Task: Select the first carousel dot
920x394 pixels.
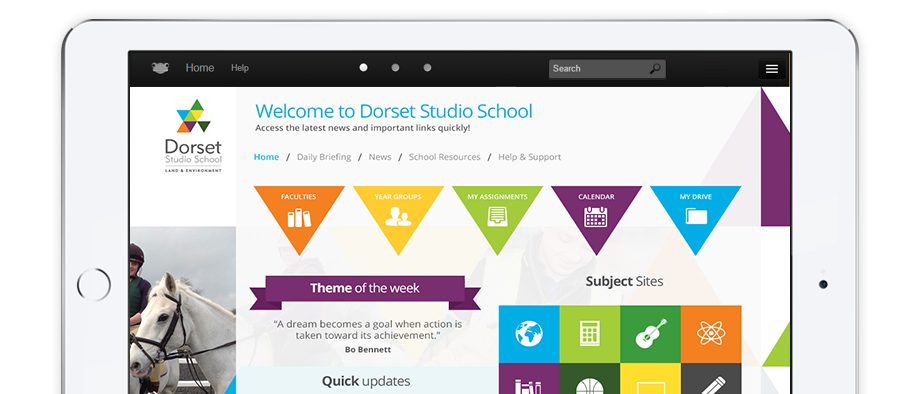Action: click(363, 67)
